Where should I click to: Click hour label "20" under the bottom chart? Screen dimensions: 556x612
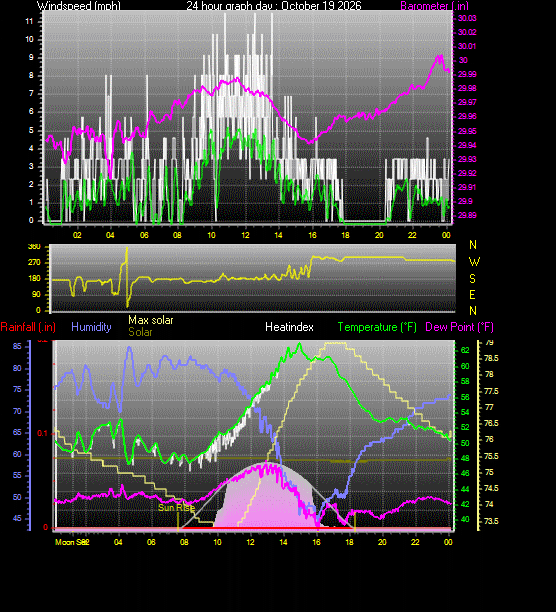[x=382, y=542]
